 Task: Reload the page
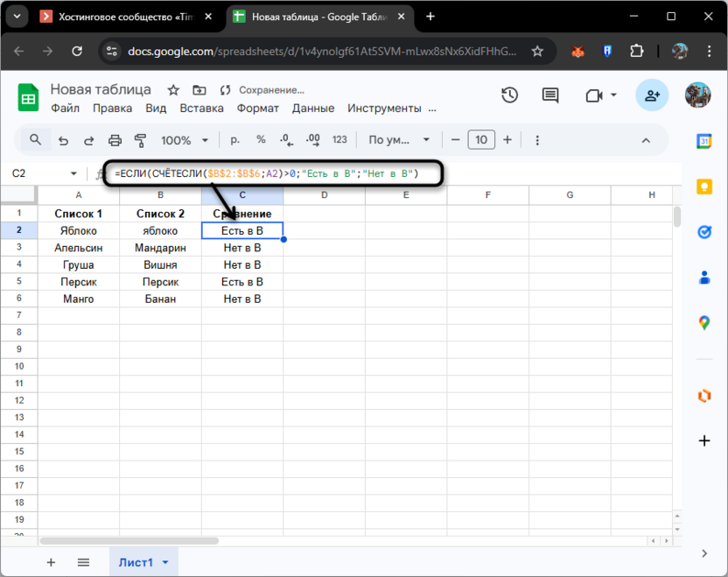point(77,51)
